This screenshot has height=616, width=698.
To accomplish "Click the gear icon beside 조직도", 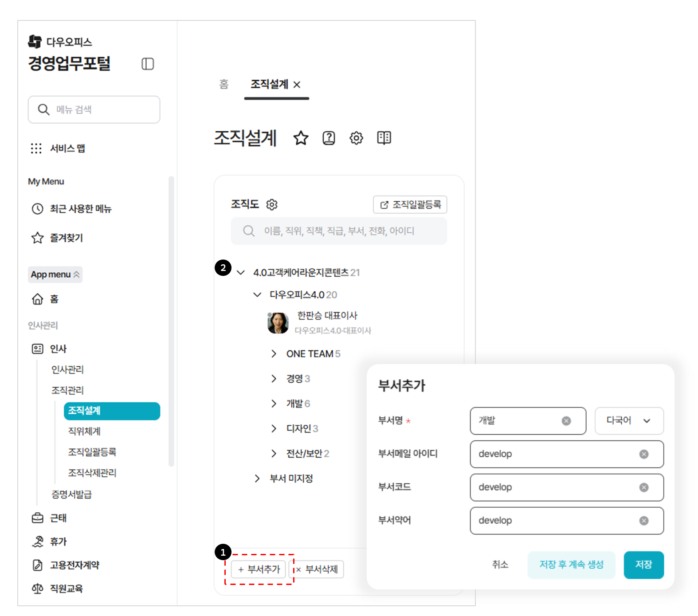I will tap(272, 204).
